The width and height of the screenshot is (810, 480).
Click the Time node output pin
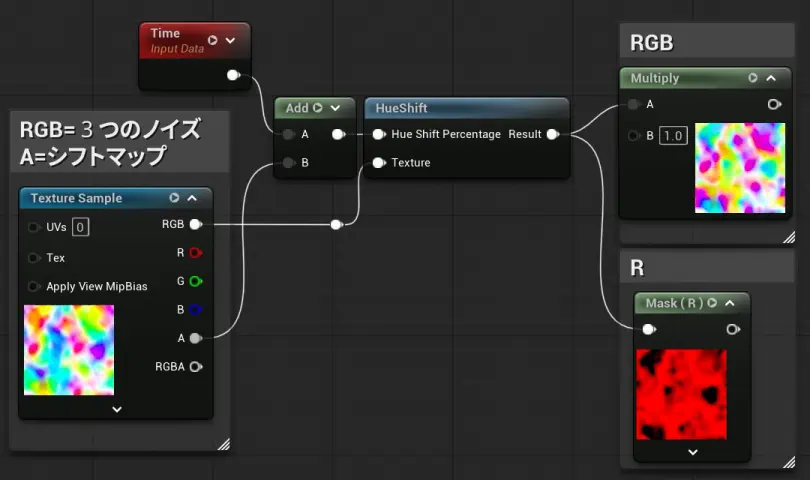233,75
